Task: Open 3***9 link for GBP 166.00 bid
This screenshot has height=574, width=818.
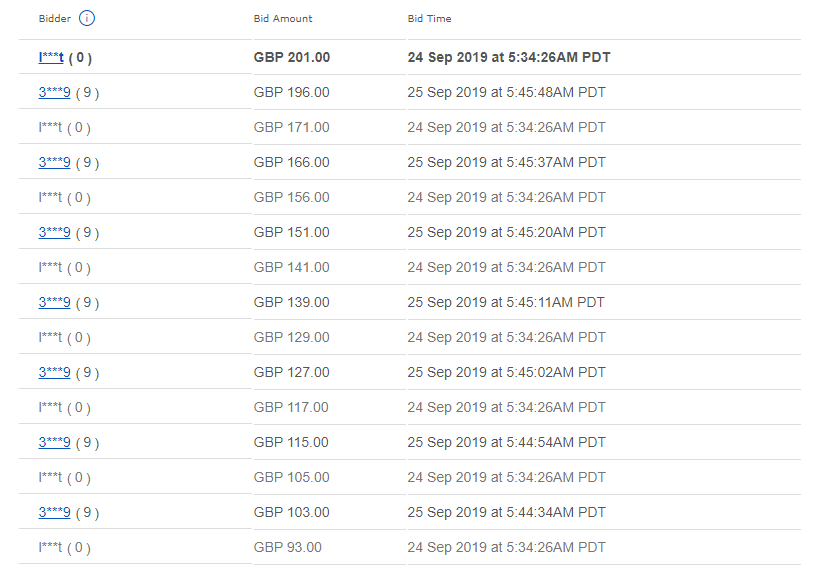Action: pos(54,162)
